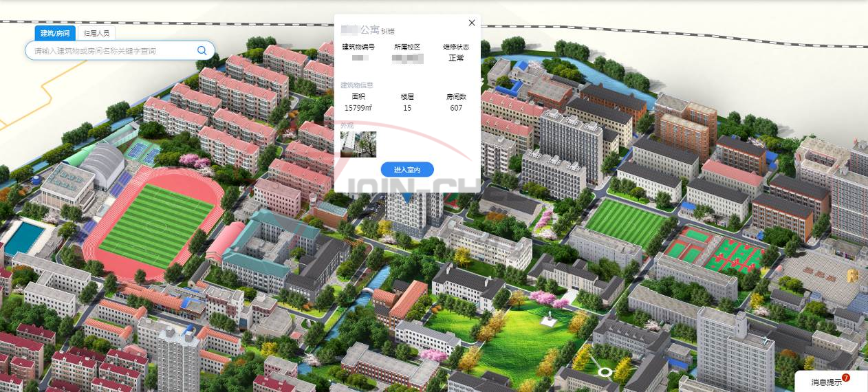Open the building exterior photo thumbnail
The width and height of the screenshot is (868, 392).
point(358,144)
